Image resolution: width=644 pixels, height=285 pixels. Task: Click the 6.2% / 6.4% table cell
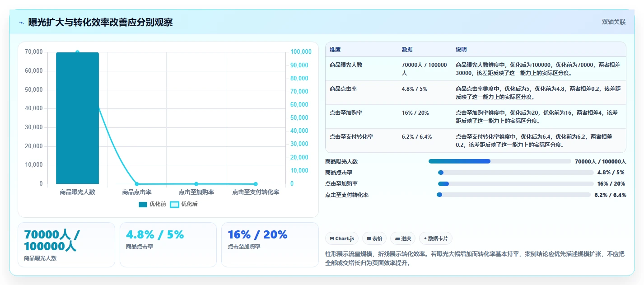click(416, 136)
